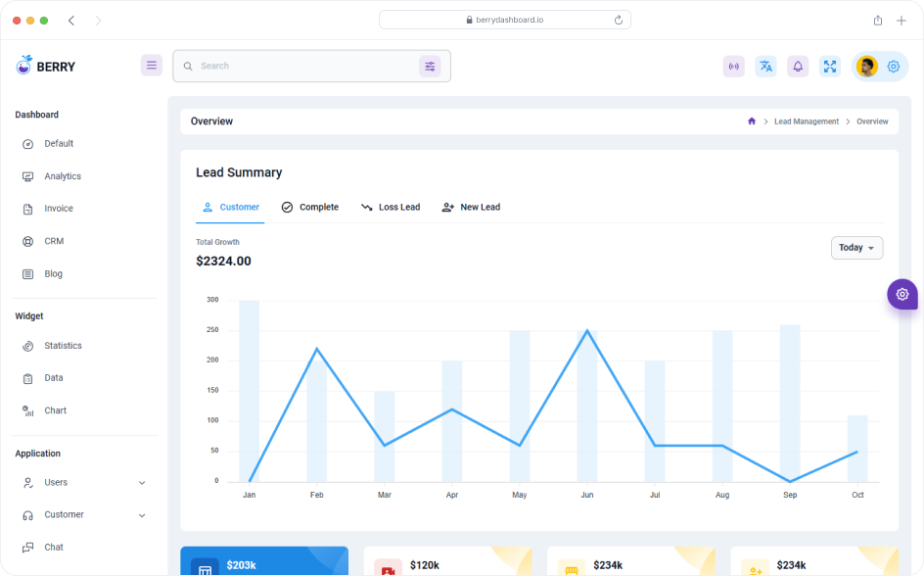Navigate to Analytics in the sidebar
924x576 pixels.
(x=63, y=175)
